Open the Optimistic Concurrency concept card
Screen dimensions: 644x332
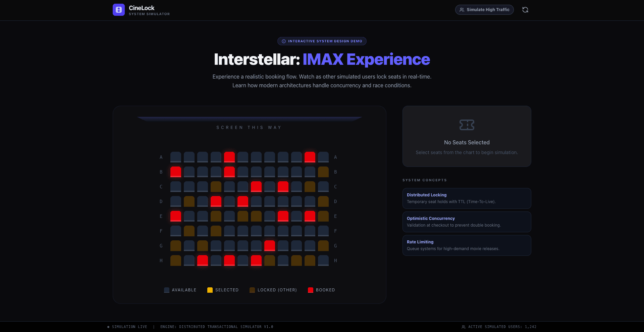coord(467,222)
